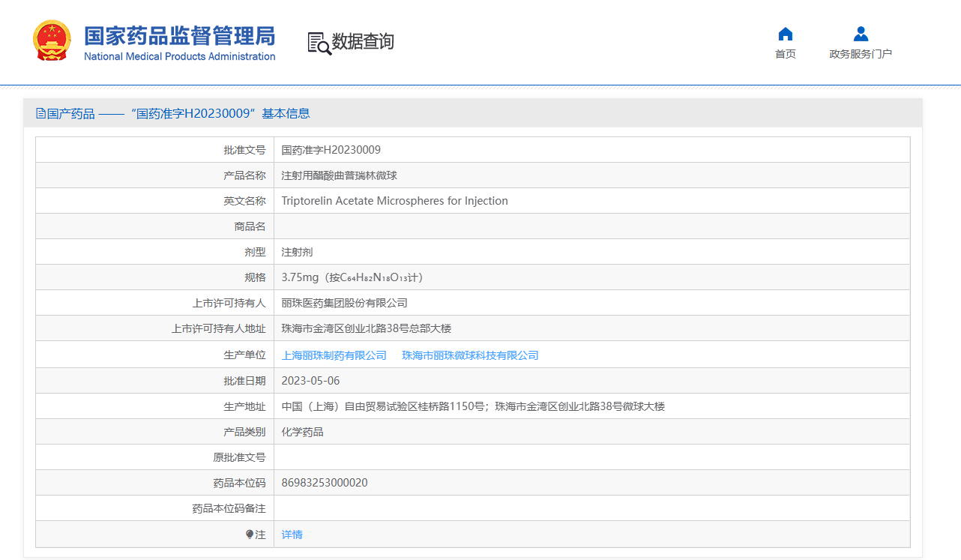The height and width of the screenshot is (560, 961).
Task: Click the 剂型 row label
Action: coord(255,252)
